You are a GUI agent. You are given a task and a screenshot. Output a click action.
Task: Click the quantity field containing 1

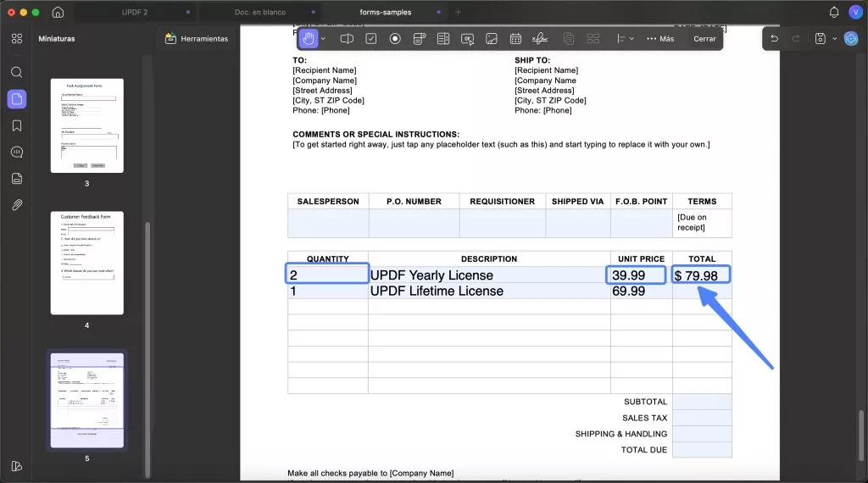[328, 291]
